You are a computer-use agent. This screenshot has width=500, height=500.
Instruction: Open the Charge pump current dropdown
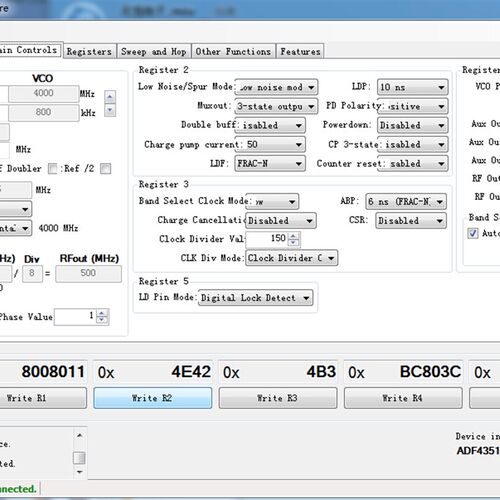[270, 144]
